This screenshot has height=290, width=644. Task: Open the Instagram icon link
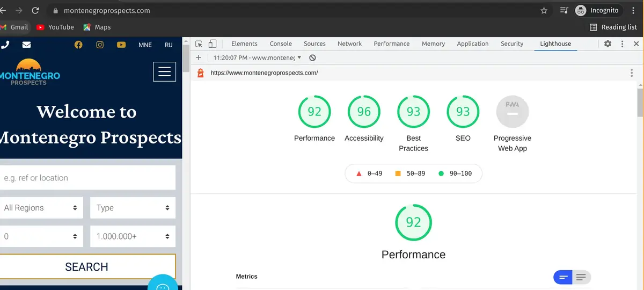100,45
